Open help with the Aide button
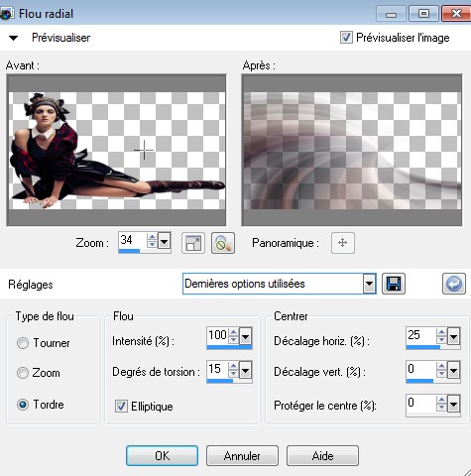This screenshot has width=471, height=476. (x=322, y=456)
